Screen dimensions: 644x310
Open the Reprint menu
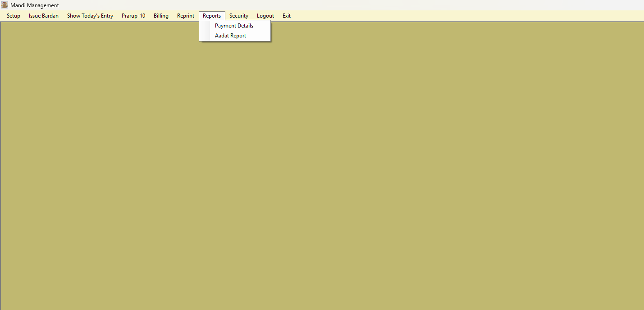186,16
